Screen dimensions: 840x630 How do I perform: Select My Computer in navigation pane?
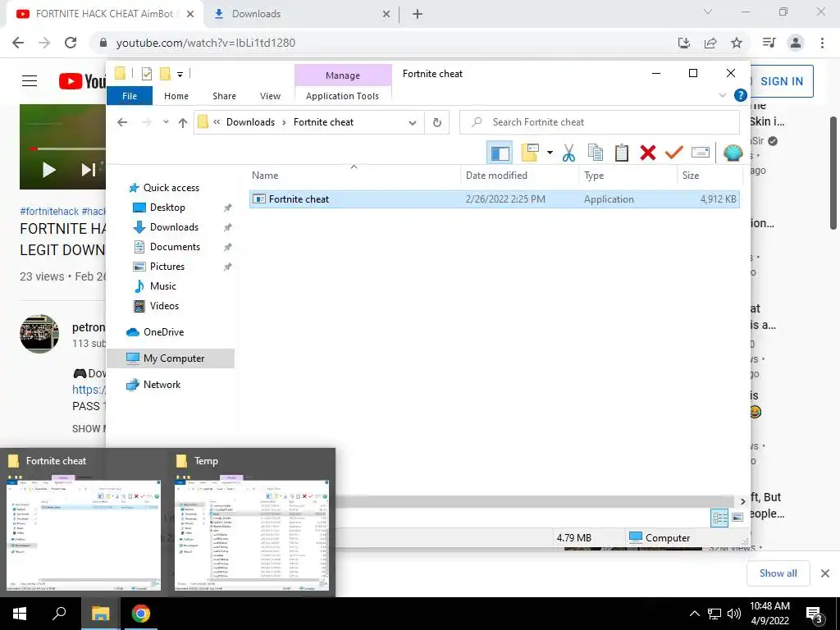(x=171, y=358)
